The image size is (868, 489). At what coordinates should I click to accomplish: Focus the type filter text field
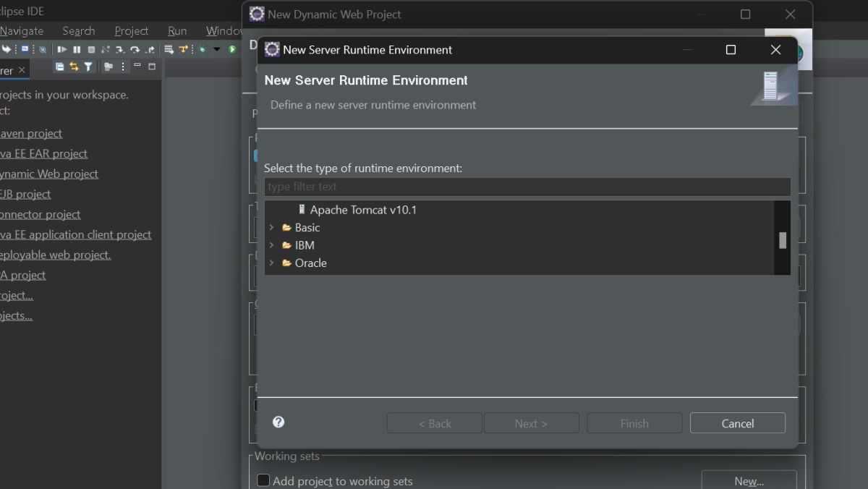[527, 187]
